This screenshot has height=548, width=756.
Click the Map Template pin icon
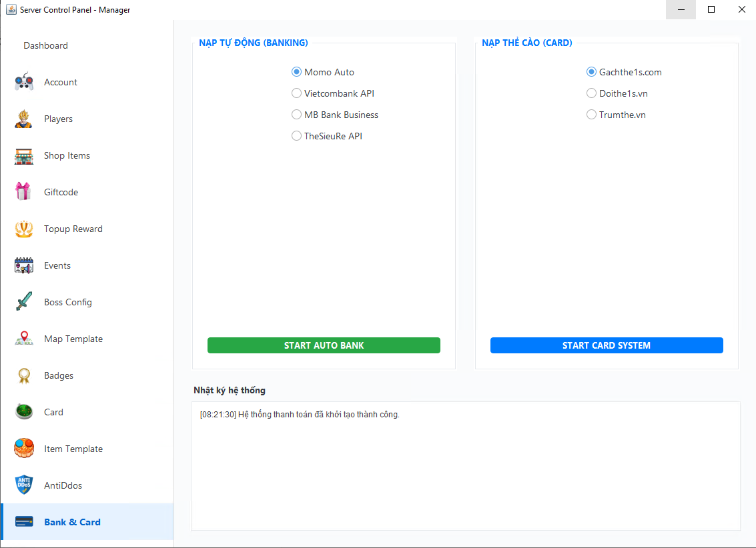click(23, 339)
